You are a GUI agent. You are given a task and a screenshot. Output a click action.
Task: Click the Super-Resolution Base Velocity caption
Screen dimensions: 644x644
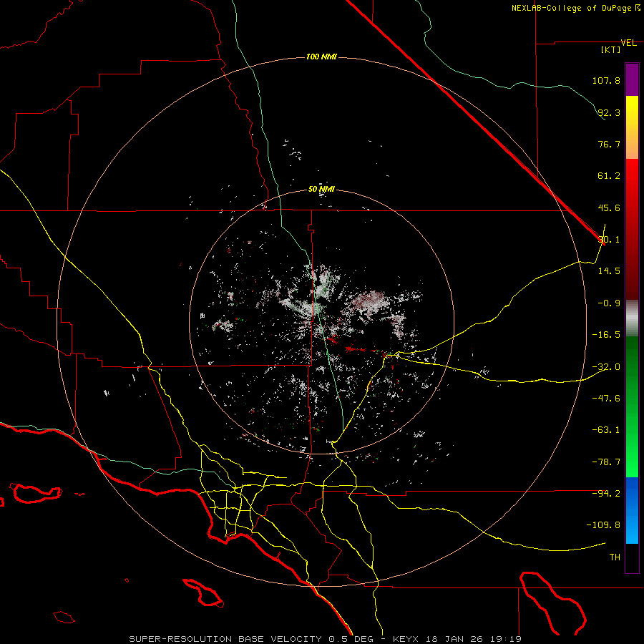coord(326,639)
